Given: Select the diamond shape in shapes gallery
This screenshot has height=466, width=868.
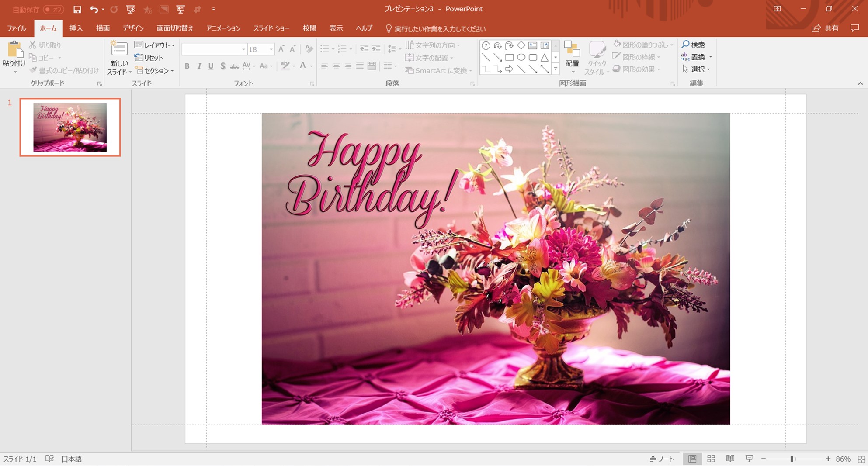Looking at the screenshot, I should coord(521,45).
